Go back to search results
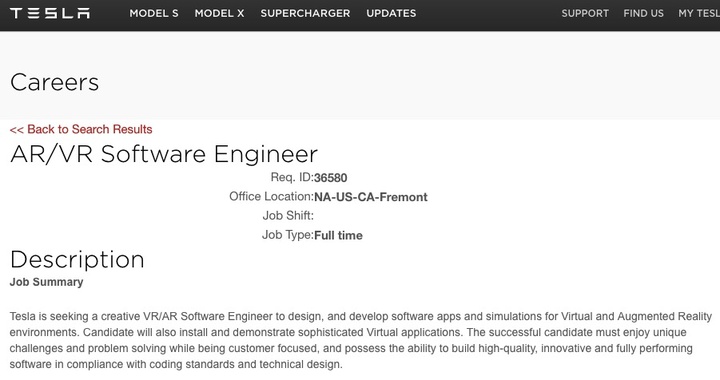 tap(81, 129)
